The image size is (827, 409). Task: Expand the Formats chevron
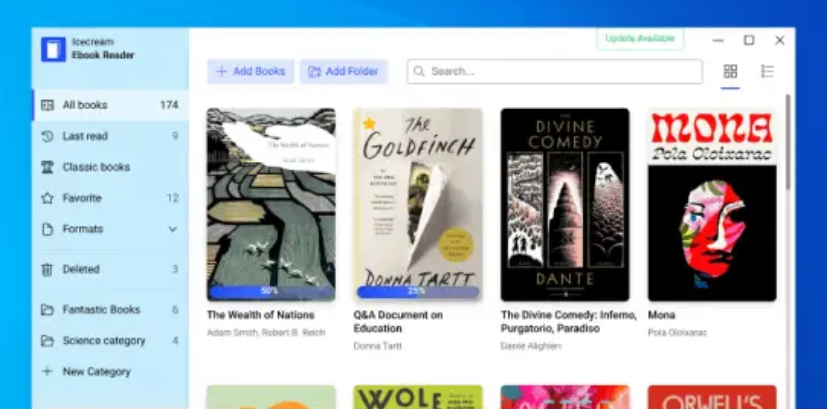172,229
